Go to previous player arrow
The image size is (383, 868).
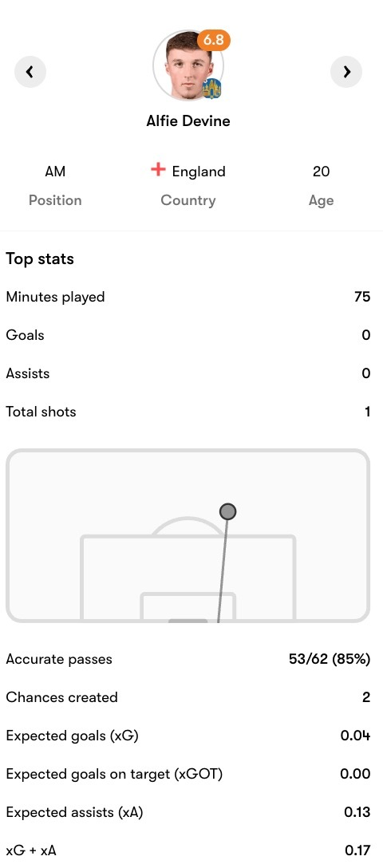(30, 72)
